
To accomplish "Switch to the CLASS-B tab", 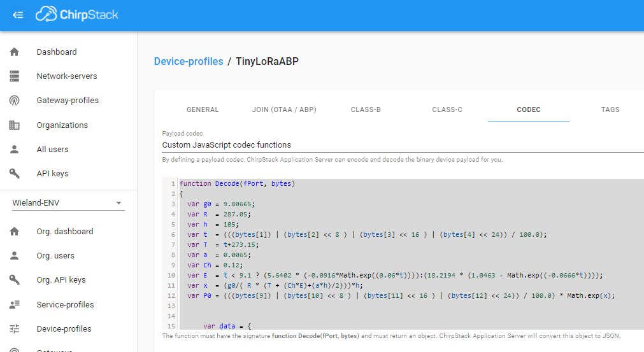I will point(366,109).
